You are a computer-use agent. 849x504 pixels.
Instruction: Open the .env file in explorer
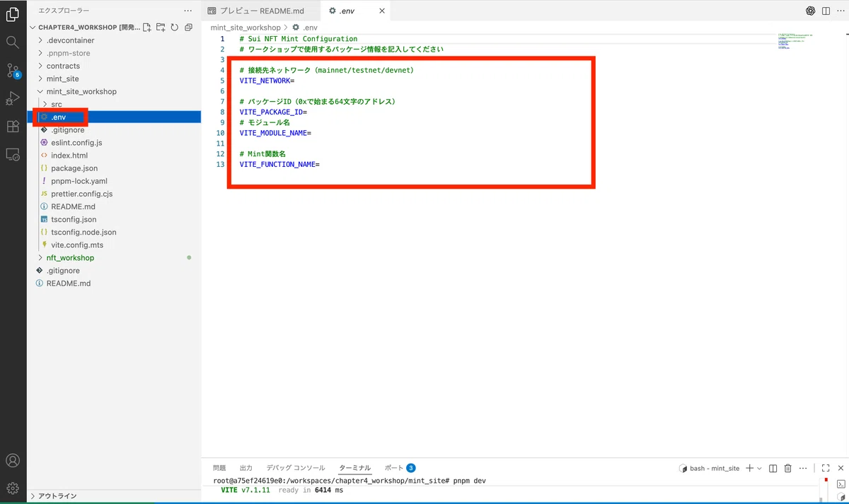coord(114,117)
